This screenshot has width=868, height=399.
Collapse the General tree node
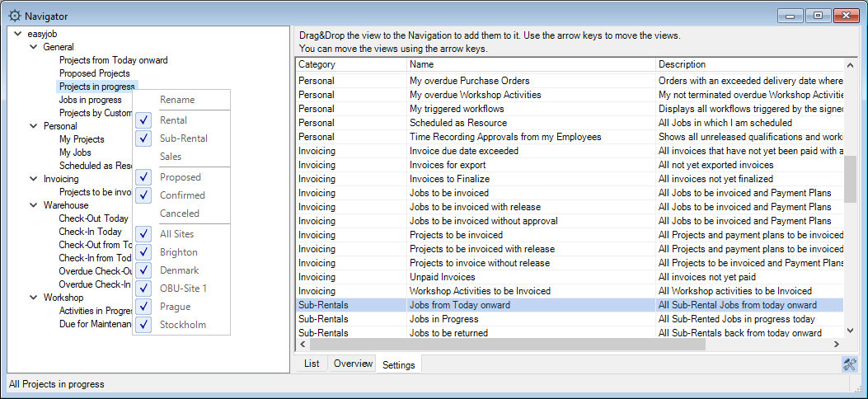click(33, 47)
